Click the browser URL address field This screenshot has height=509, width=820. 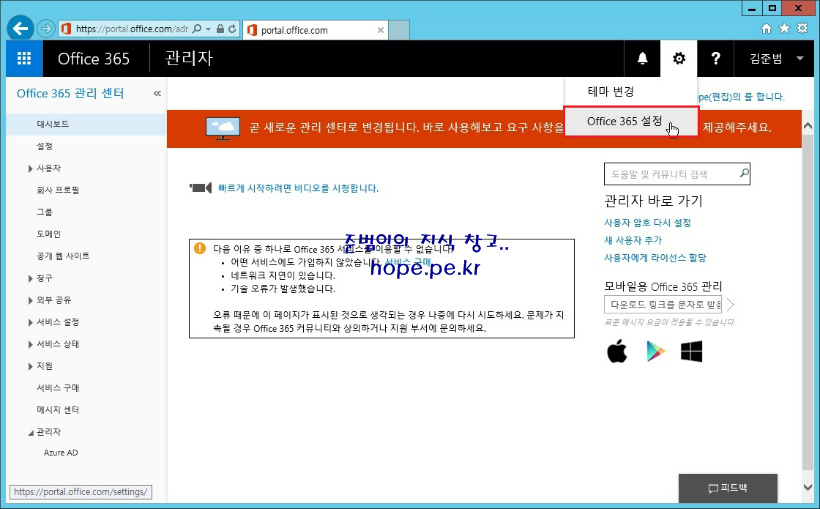[x=131, y=29]
